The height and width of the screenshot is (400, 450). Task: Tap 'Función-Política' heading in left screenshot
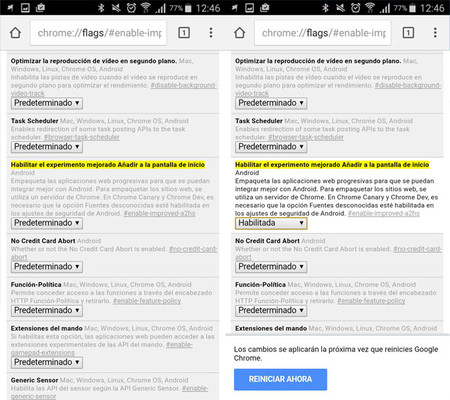click(x=36, y=285)
